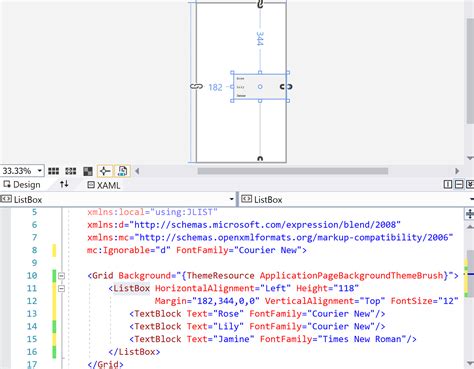Click line number 9 in the gutter
The height and width of the screenshot is (369, 474).
(34, 263)
